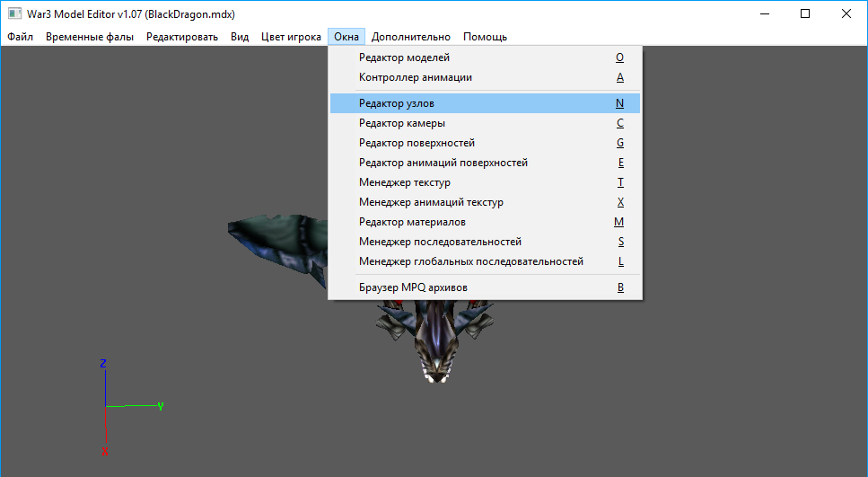Choose Редактор моделей from the menu

(485, 57)
